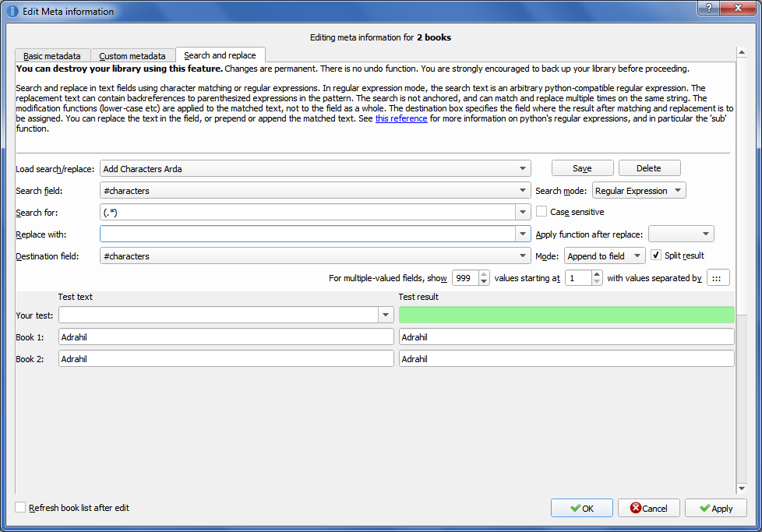Switch to the Basic metadata tab
This screenshot has height=532, width=762.
click(52, 56)
